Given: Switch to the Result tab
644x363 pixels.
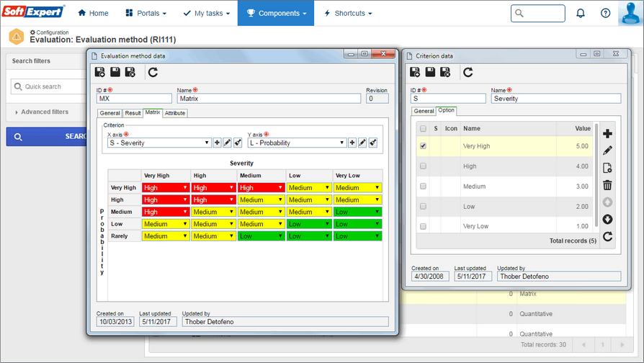Looking at the screenshot, I should point(133,113).
